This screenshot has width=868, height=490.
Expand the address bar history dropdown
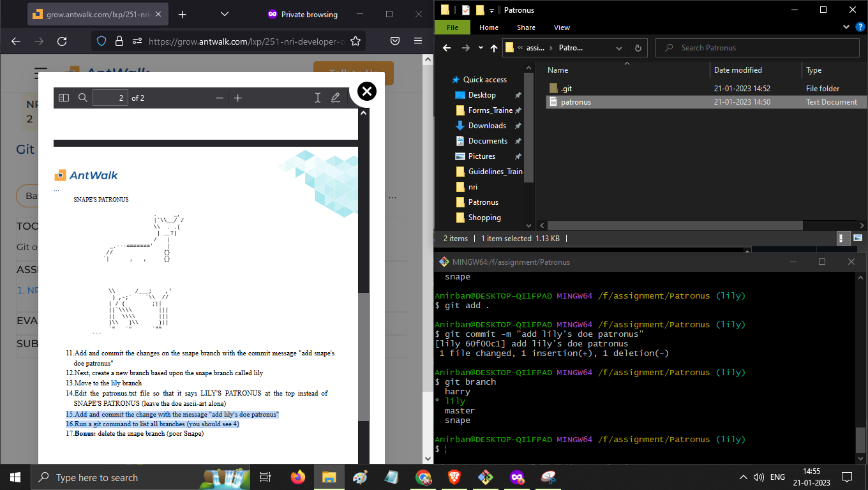[x=619, y=48]
